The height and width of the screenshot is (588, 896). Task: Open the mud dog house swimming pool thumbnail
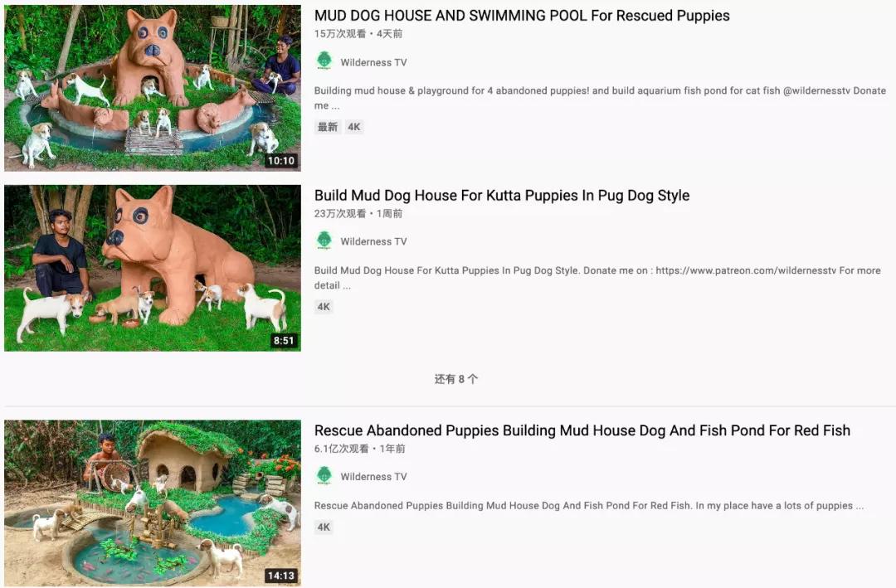coord(153,88)
